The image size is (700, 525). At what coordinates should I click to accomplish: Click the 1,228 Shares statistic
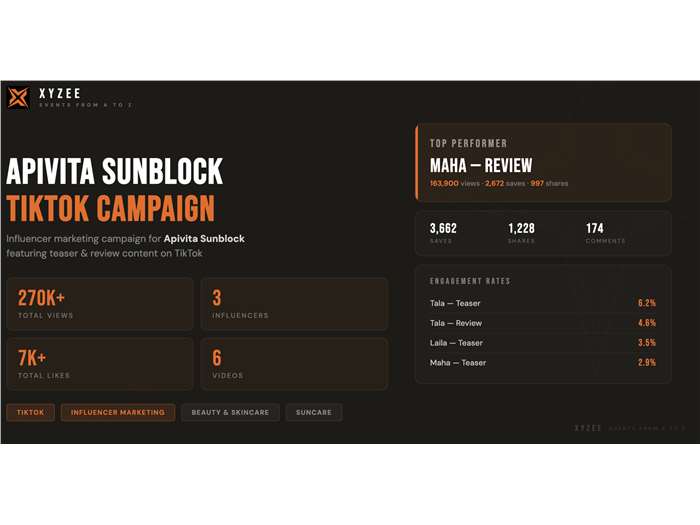pos(521,233)
